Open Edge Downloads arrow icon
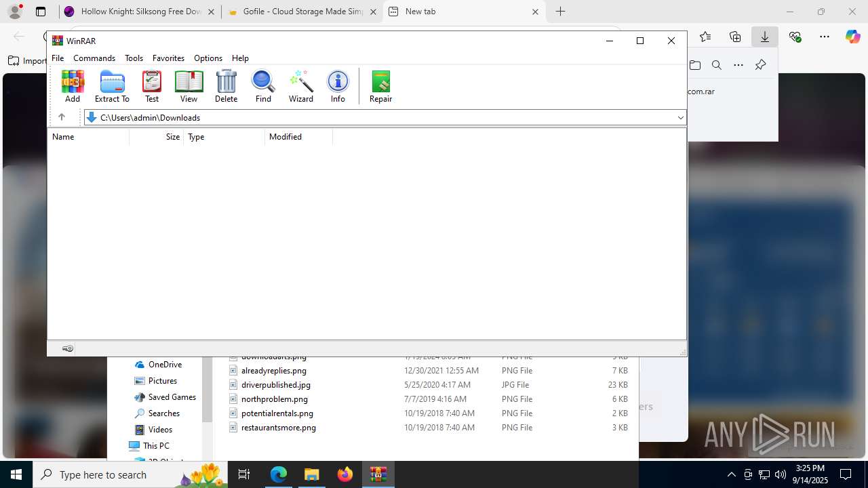868x488 pixels. pyautogui.click(x=765, y=37)
